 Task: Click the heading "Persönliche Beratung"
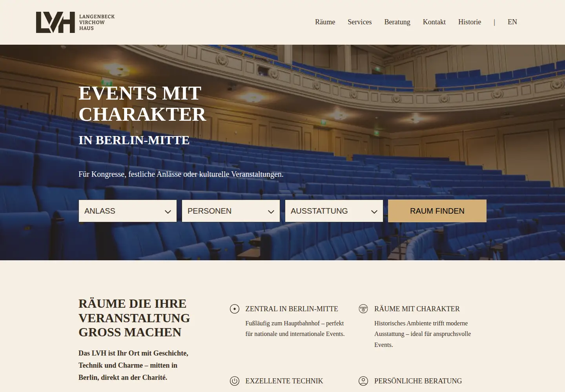418,381
